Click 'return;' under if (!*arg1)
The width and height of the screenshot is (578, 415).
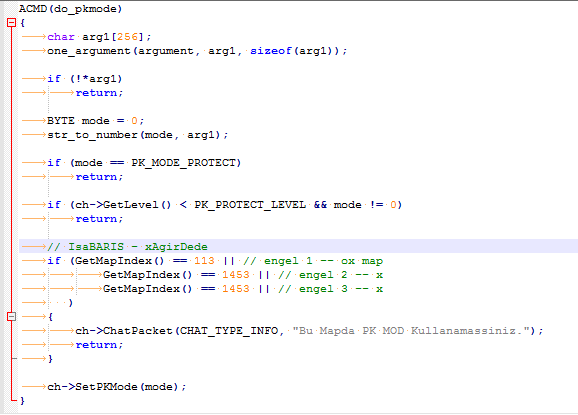(x=99, y=93)
